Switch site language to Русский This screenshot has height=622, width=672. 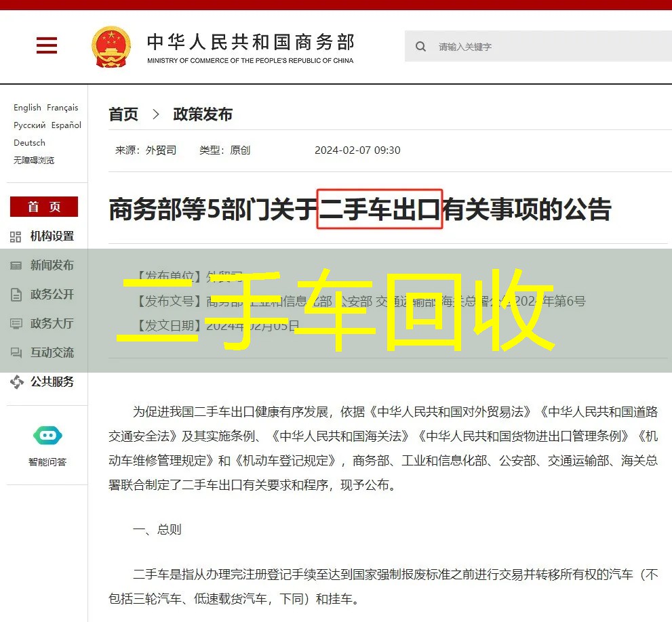pyautogui.click(x=30, y=125)
